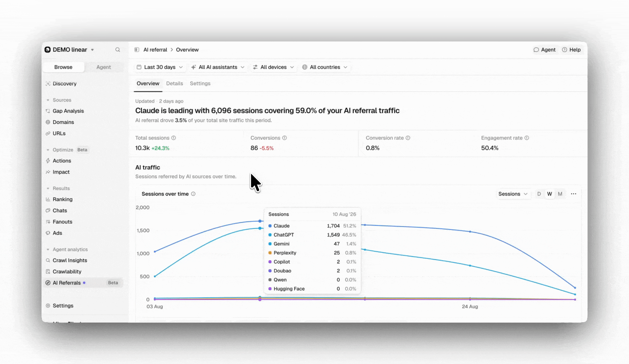Click the Actions lightning icon
The height and width of the screenshot is (364, 629).
[x=48, y=161]
